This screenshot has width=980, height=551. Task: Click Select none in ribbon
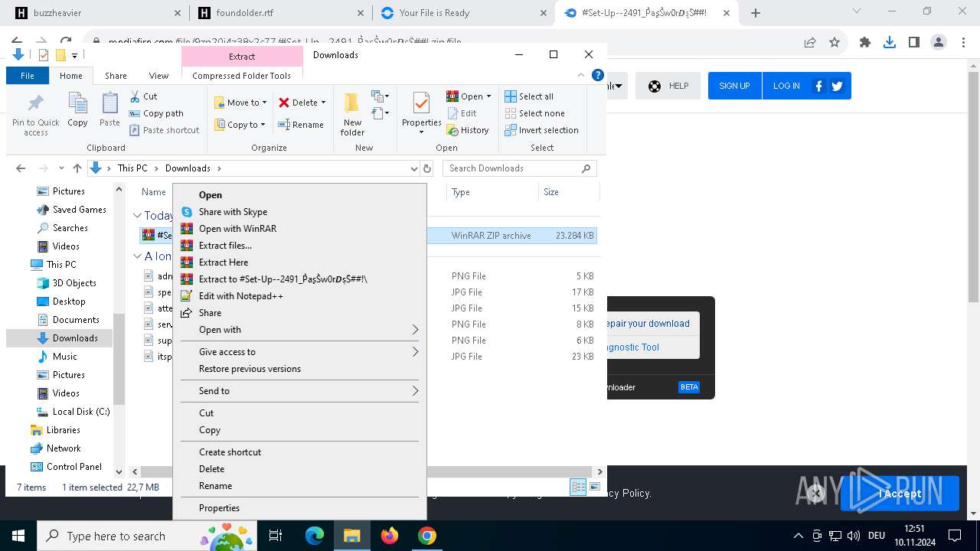[534, 113]
